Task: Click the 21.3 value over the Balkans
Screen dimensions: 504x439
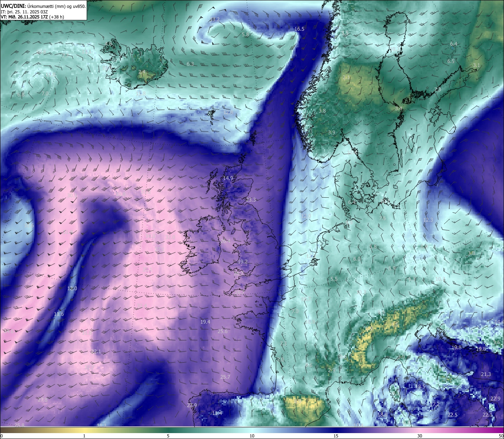Action: pyautogui.click(x=486, y=374)
